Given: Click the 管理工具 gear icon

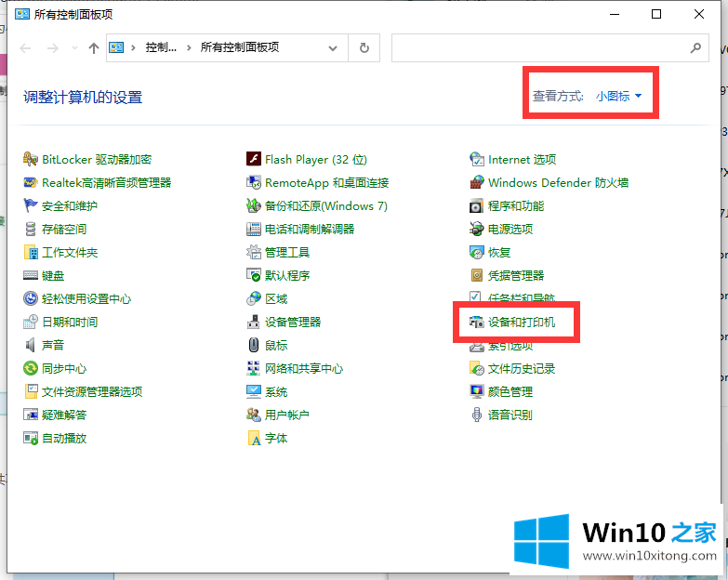Looking at the screenshot, I should [254, 252].
